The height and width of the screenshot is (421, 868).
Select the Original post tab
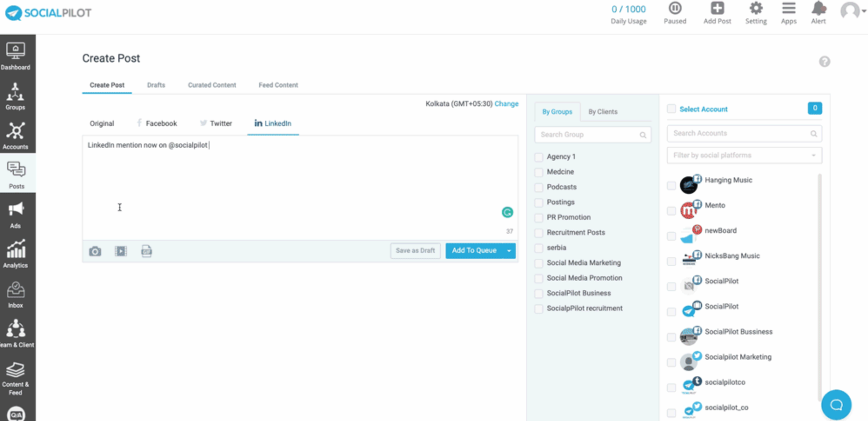pos(102,123)
